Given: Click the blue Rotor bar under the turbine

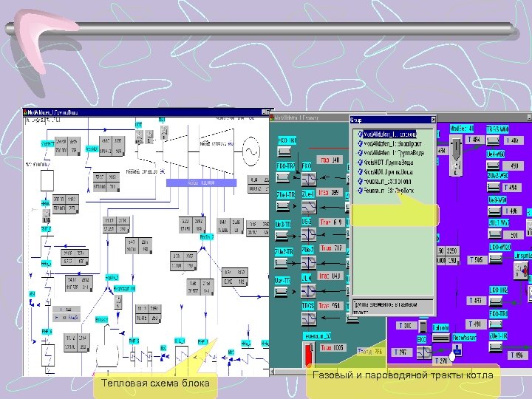Looking at the screenshot, I should [x=201, y=183].
